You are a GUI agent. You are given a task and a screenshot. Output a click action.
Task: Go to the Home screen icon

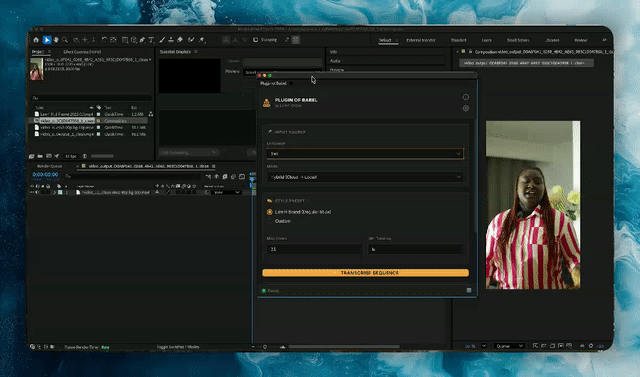(36, 40)
